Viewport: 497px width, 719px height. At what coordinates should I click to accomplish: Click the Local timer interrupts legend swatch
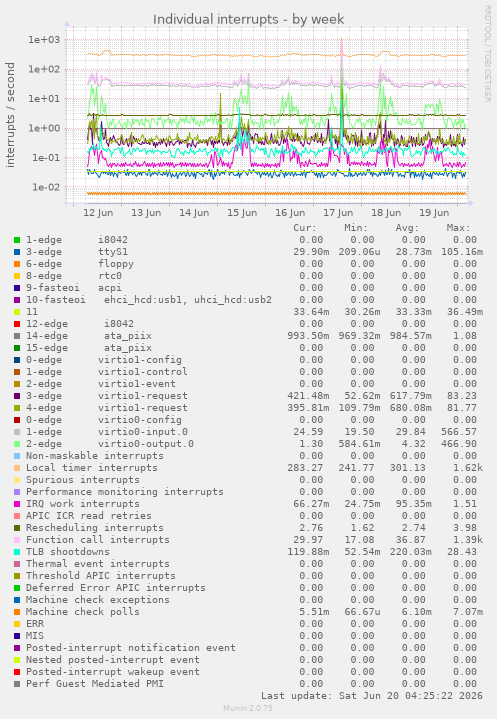tap(17, 468)
